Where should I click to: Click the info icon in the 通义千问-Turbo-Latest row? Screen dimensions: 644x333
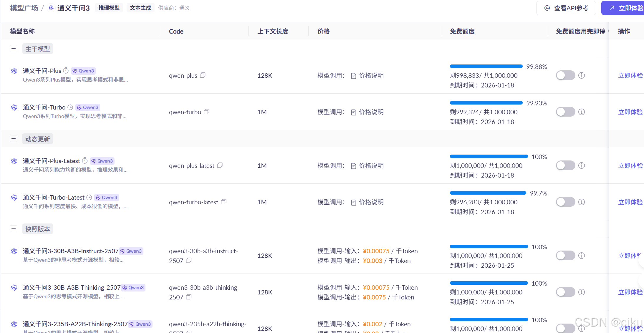pos(582,202)
